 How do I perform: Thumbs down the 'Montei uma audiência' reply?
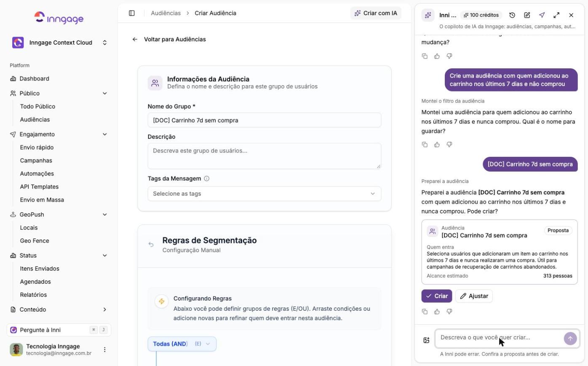point(449,145)
